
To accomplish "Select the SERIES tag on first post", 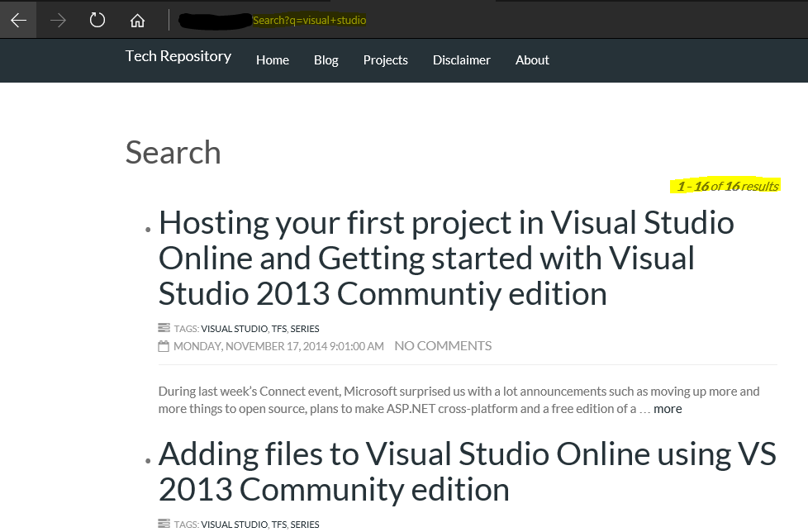I will tap(305, 329).
